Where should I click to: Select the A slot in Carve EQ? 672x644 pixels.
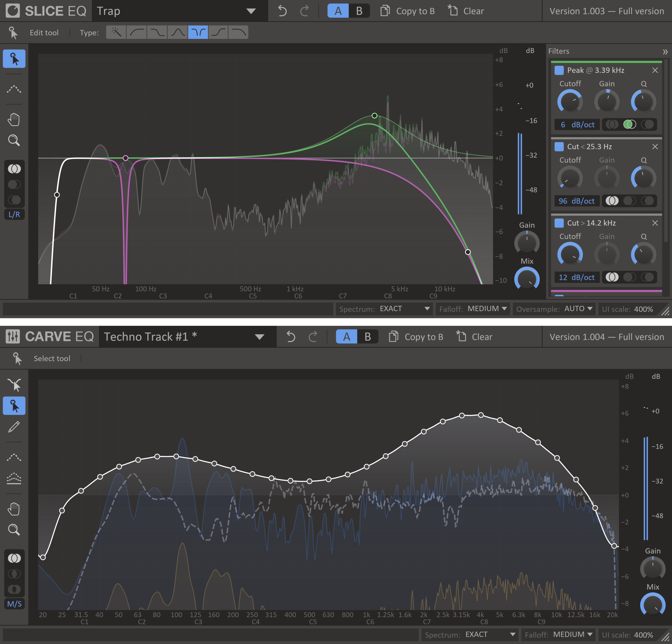click(346, 337)
